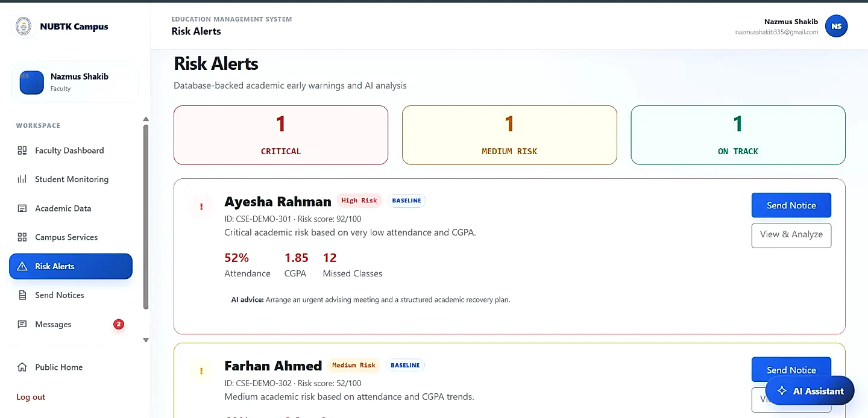Click the BASELINE tag next to Ayesha Rahman
Image resolution: width=868 pixels, height=418 pixels.
coord(406,201)
